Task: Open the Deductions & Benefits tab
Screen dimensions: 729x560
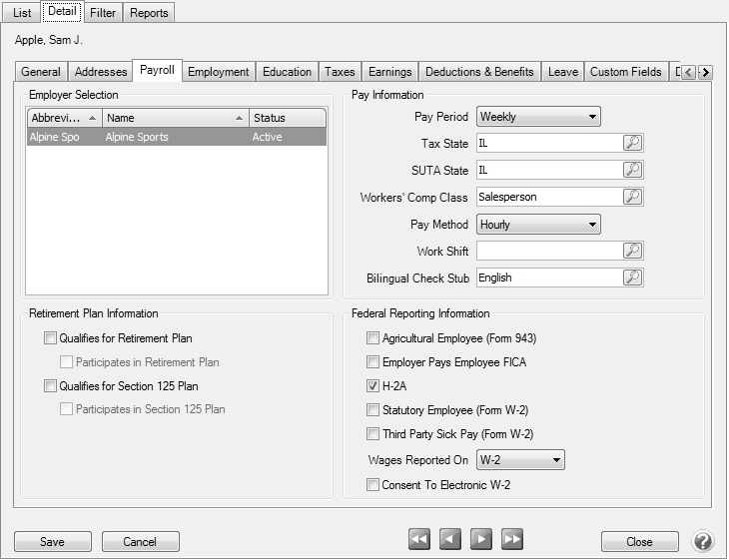Action: (479, 72)
